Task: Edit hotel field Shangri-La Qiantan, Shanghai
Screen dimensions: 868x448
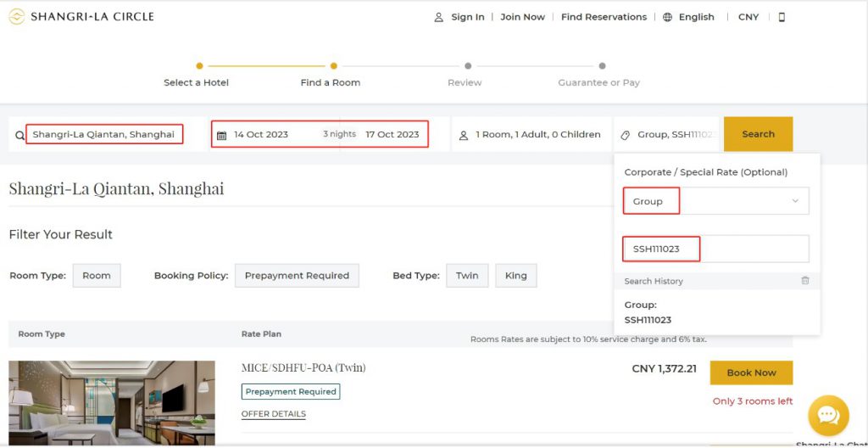Action: [104, 134]
